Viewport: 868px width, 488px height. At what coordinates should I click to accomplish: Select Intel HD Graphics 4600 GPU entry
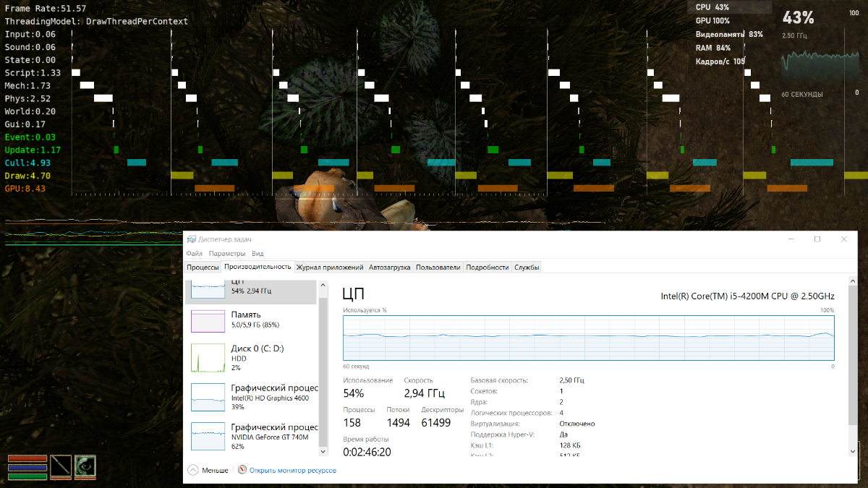[252, 397]
